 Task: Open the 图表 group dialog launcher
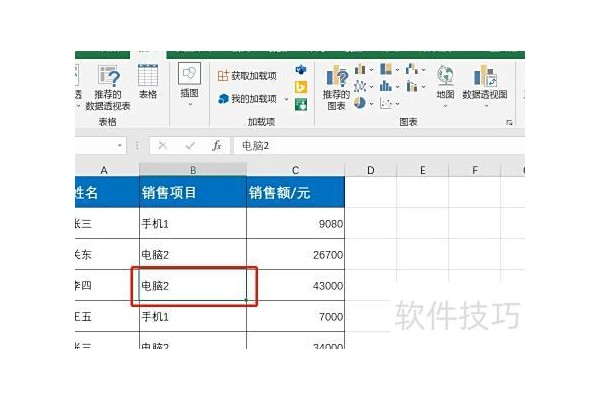coord(509,122)
